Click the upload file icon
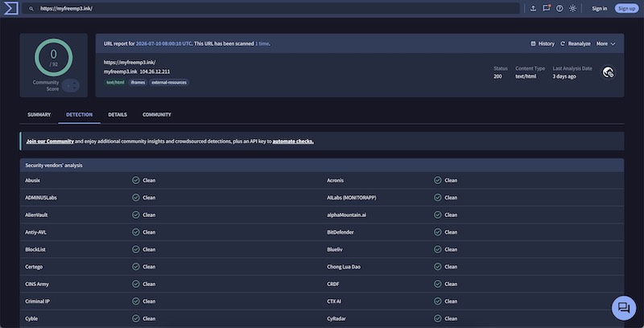The width and height of the screenshot is (644, 328). point(533,9)
